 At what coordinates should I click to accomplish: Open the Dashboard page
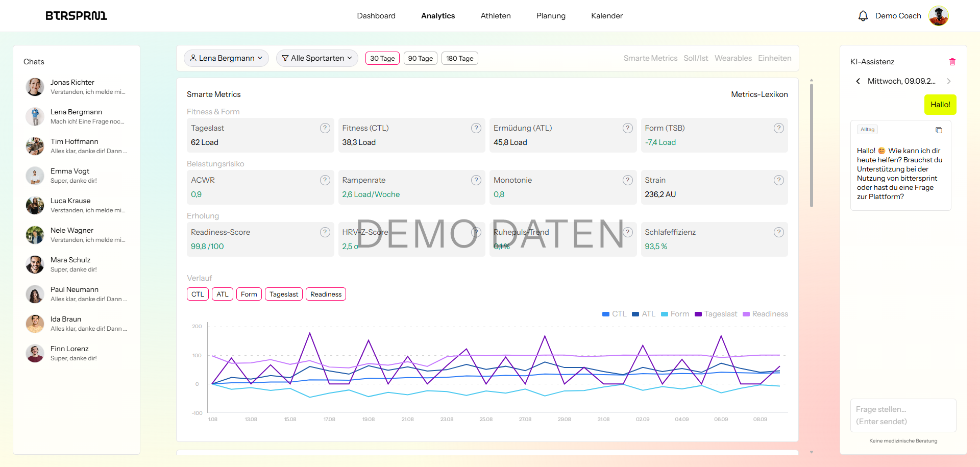point(376,16)
